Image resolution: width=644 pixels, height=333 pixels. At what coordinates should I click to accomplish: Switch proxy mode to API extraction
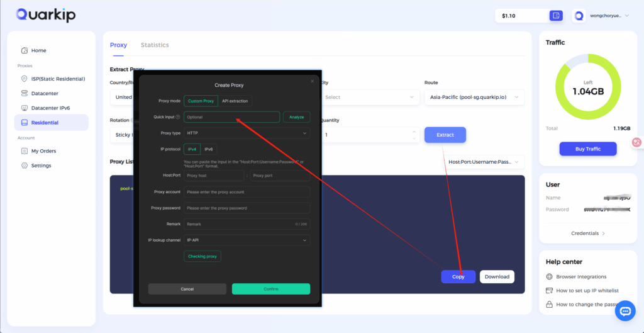click(235, 101)
